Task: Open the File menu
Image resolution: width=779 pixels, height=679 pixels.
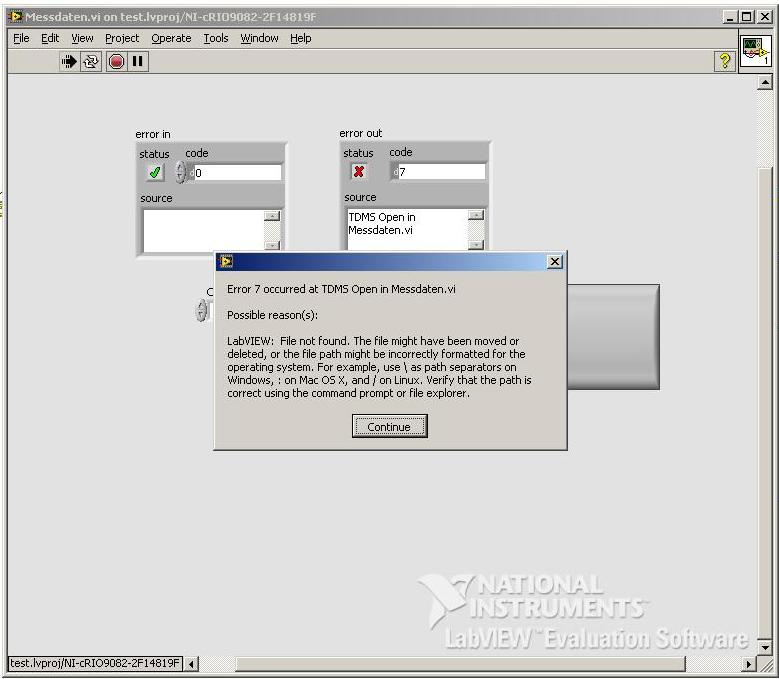Action: (x=21, y=38)
